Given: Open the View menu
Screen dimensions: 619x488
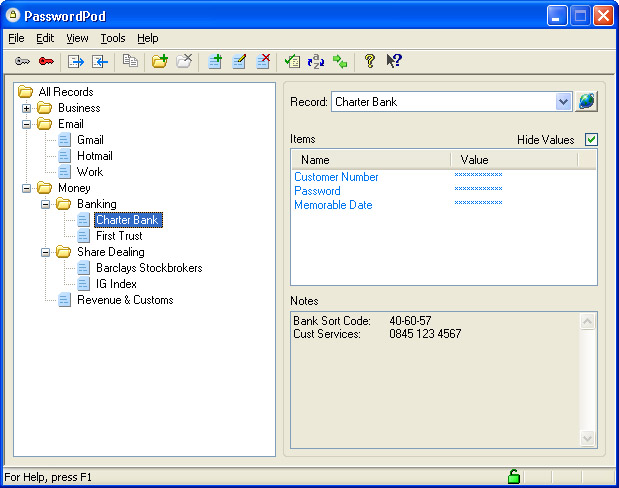Looking at the screenshot, I should click(77, 38).
